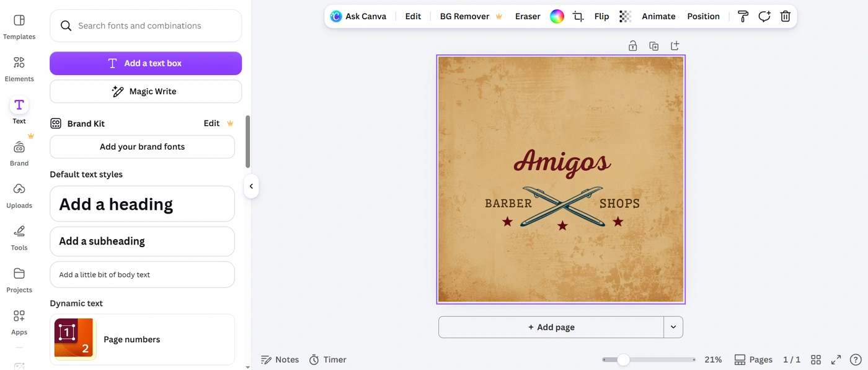The image size is (868, 370).
Task: Click the crown icon beside Brand Kit Edit
Action: coord(230,124)
